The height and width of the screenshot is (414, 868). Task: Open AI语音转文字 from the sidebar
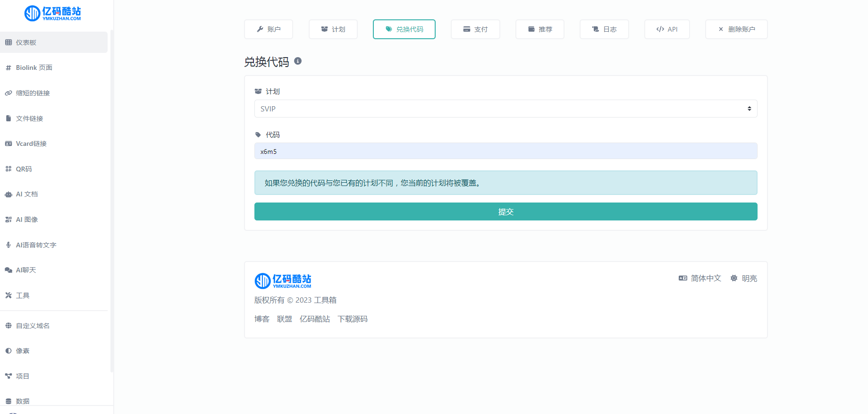click(36, 245)
